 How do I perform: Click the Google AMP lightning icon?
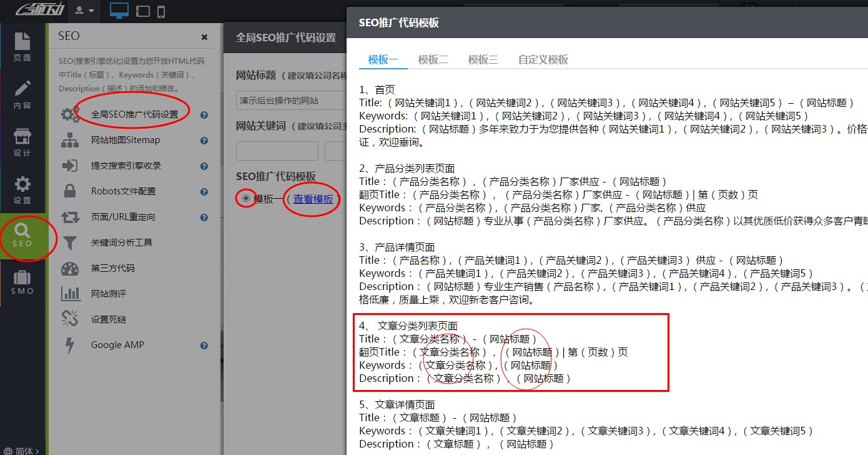coord(71,344)
